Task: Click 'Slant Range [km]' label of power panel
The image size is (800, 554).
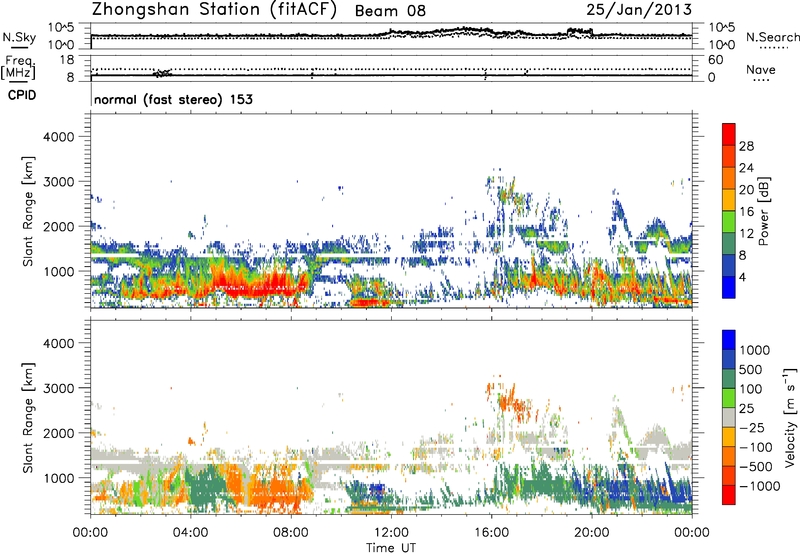Action: click(x=28, y=211)
